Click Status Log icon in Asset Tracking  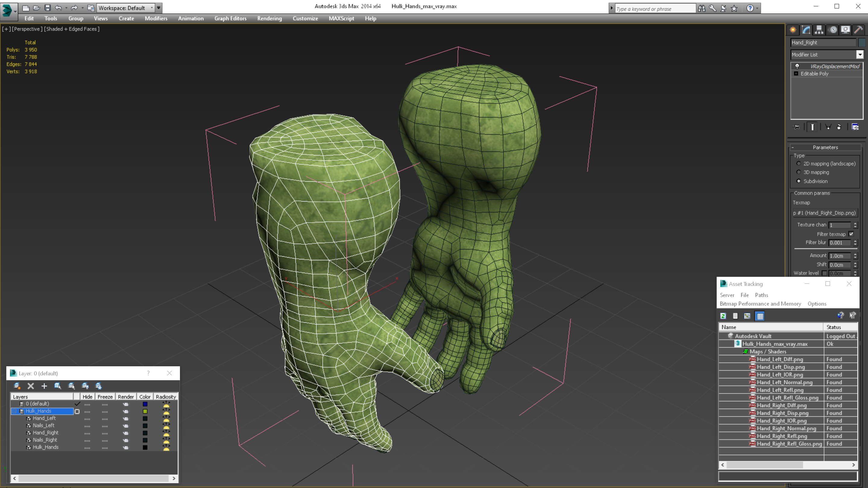(735, 316)
